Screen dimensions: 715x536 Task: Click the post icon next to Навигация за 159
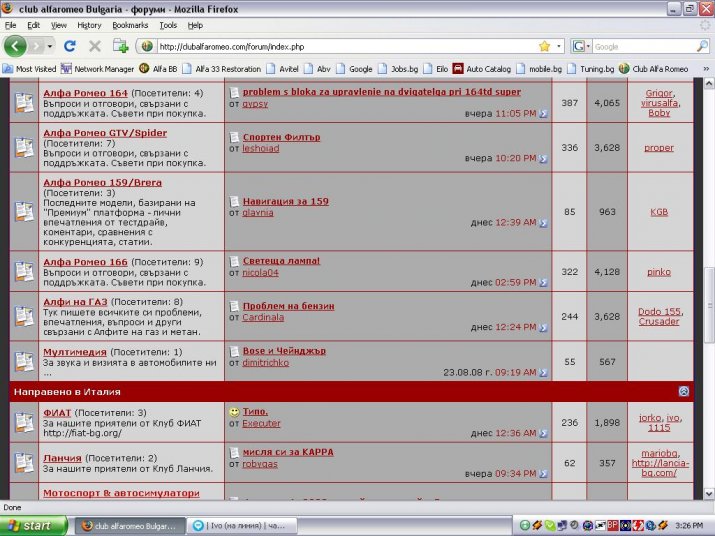click(234, 201)
